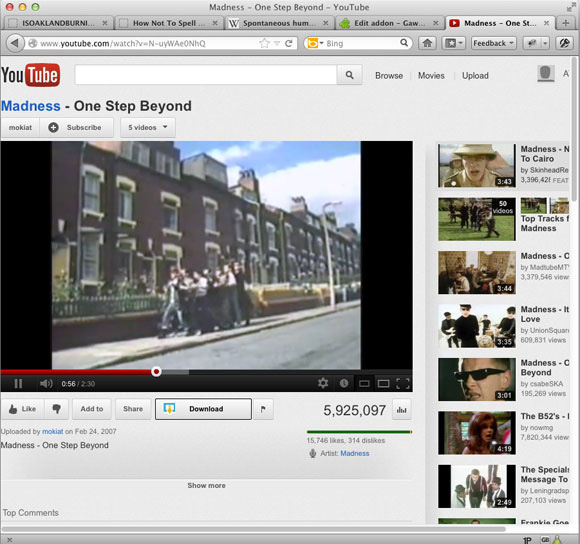Click the page vertical scrollbar
This screenshot has height=544, width=580.
[575, 129]
